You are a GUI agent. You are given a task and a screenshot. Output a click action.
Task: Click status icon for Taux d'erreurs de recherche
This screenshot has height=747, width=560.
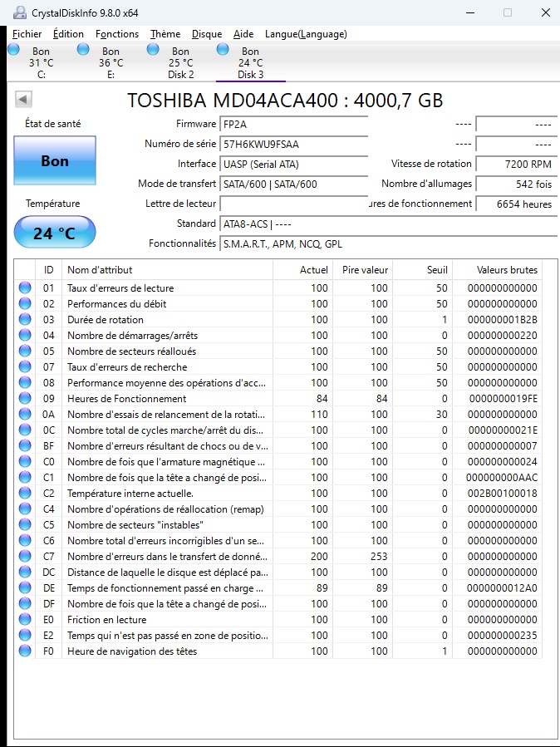tap(25, 366)
